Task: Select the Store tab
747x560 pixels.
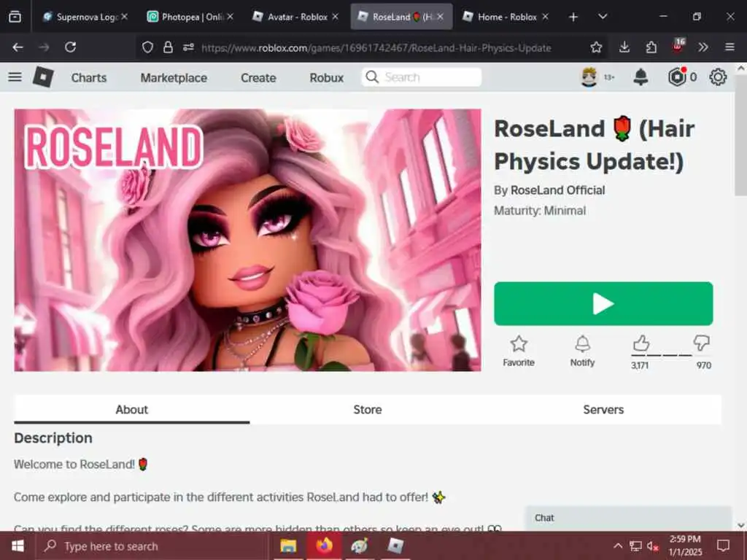Action: pos(368,410)
